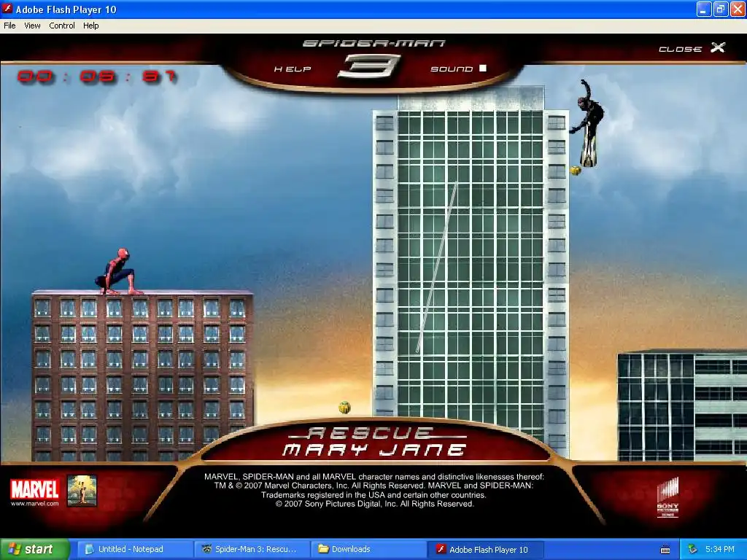Click the Marvel logo
The height and width of the screenshot is (560, 747).
(34, 489)
